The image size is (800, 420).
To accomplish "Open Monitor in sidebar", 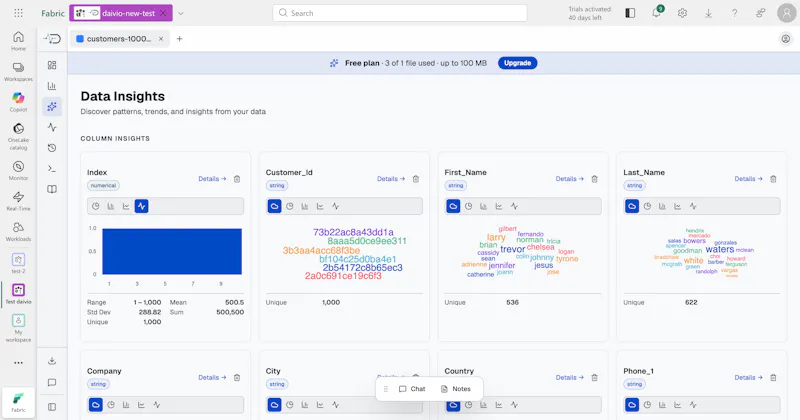I will [18, 170].
